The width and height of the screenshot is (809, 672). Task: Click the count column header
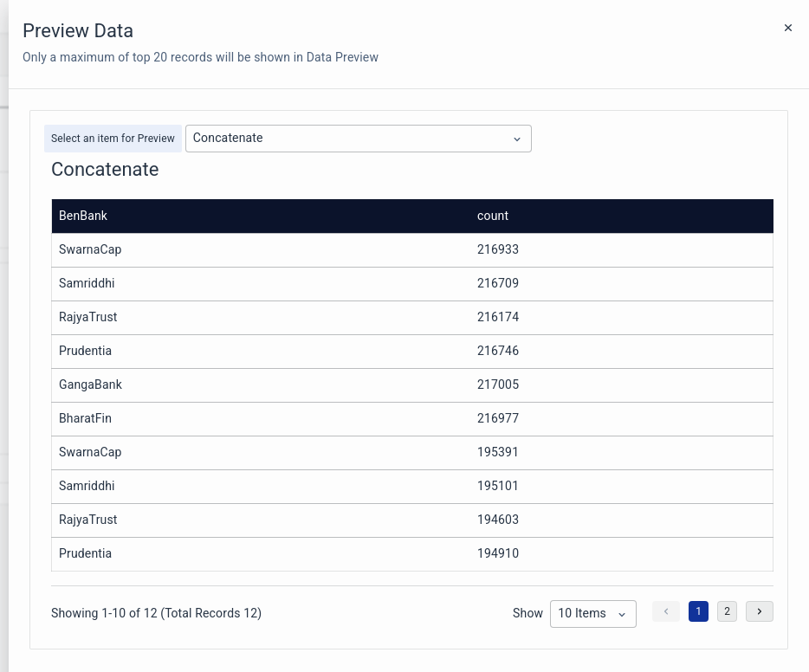coord(493,216)
